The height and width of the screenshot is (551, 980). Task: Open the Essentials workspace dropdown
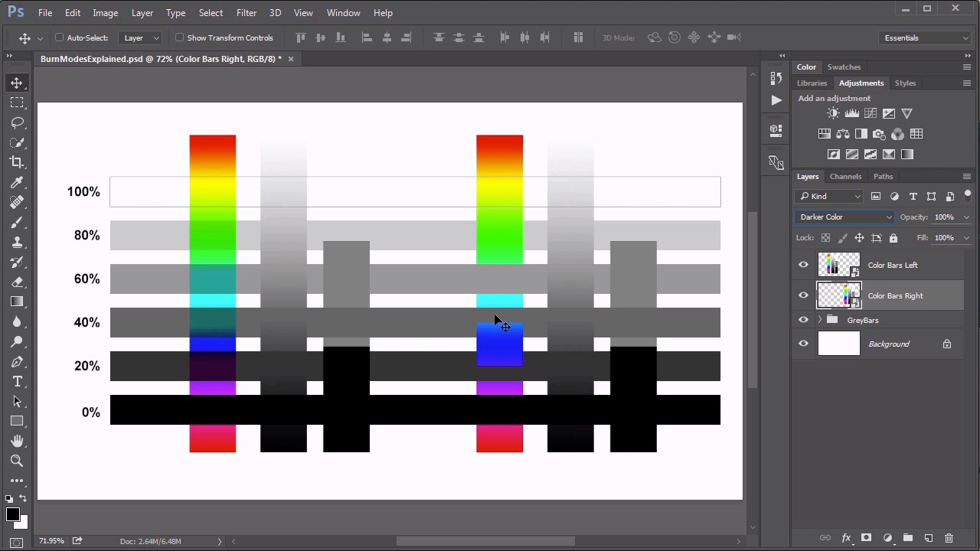tap(926, 37)
